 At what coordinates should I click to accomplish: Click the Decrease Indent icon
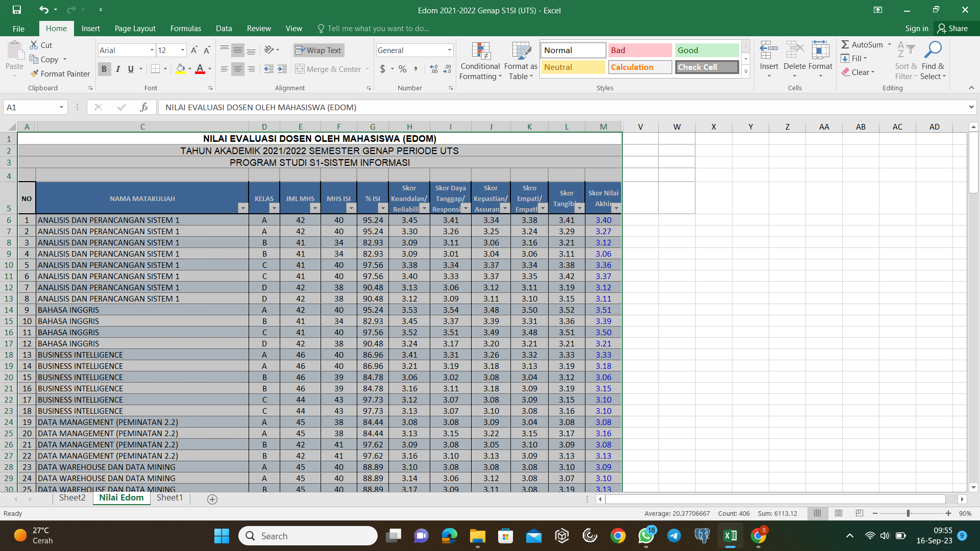point(269,69)
